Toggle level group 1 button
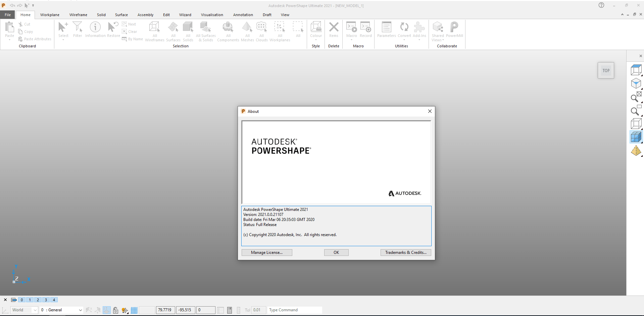This screenshot has width=644, height=316. (30, 300)
